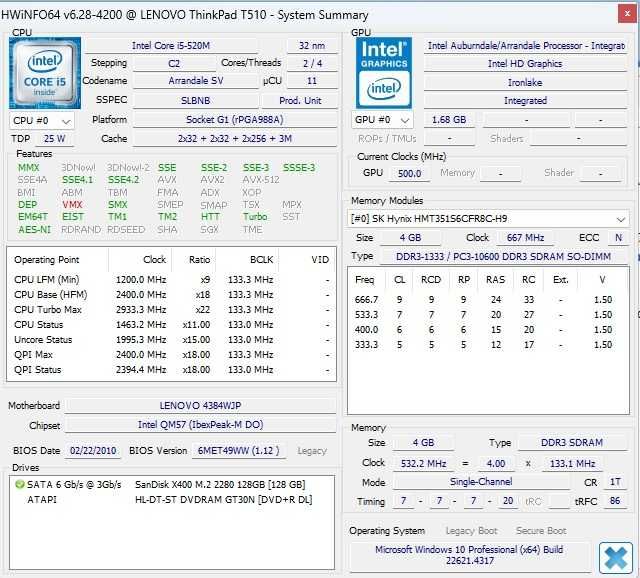The height and width of the screenshot is (578, 640).
Task: Click the BIOS Date 02/22/2010 field
Action: click(93, 451)
